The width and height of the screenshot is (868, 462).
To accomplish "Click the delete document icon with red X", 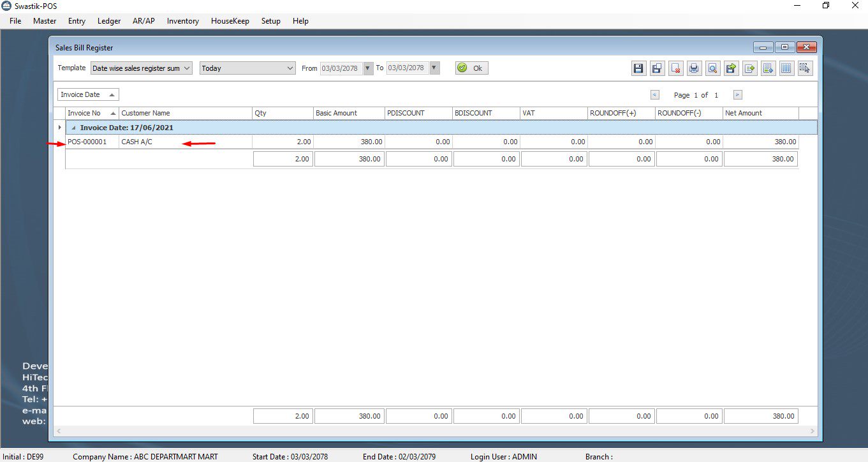I will coord(676,68).
